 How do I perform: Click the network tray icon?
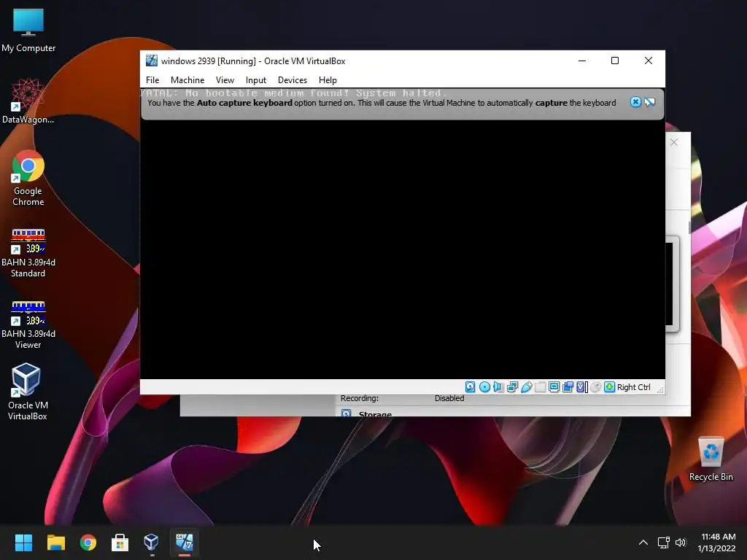664,542
